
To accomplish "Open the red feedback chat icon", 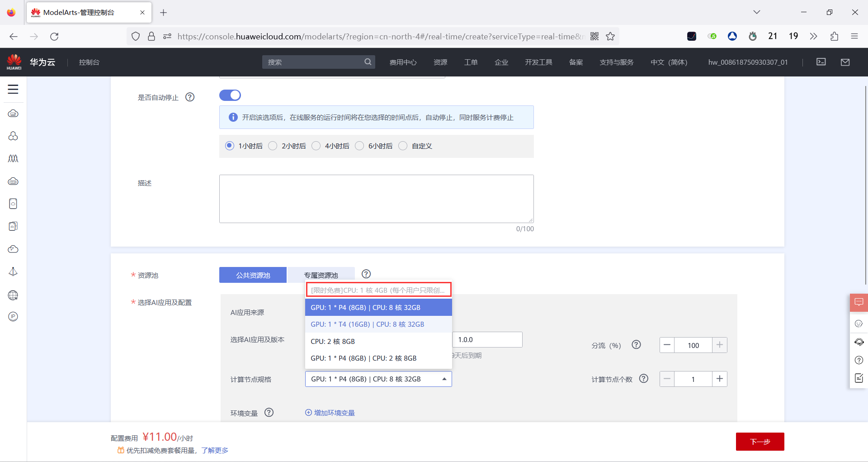I will click(x=859, y=302).
